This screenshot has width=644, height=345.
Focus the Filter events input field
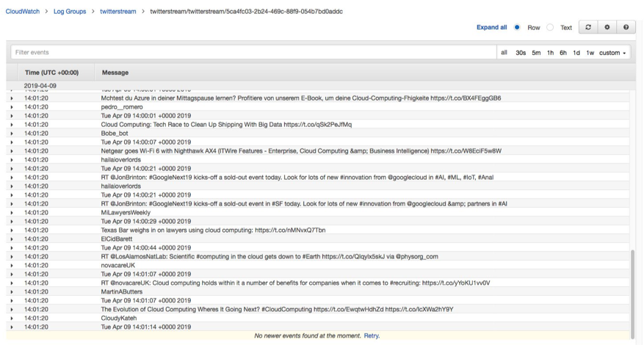[x=253, y=52]
